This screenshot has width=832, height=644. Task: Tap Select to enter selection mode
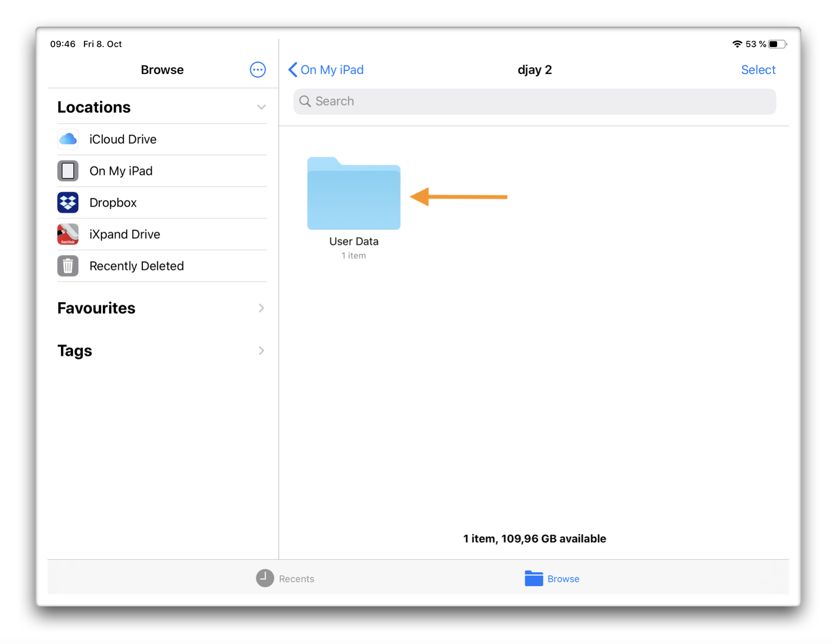(758, 69)
